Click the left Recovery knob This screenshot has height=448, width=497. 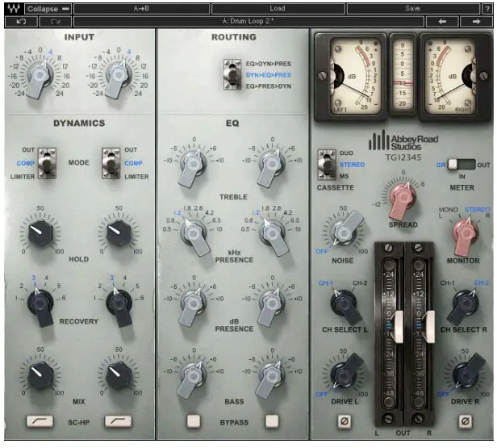coord(40,304)
